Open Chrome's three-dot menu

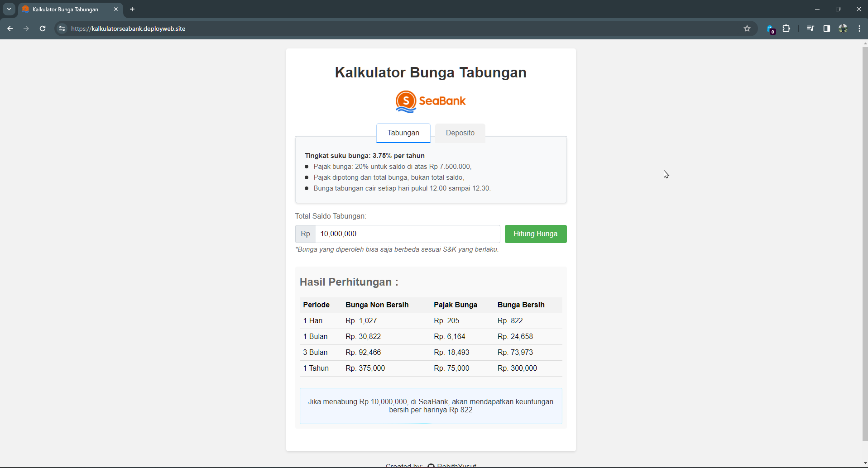859,29
